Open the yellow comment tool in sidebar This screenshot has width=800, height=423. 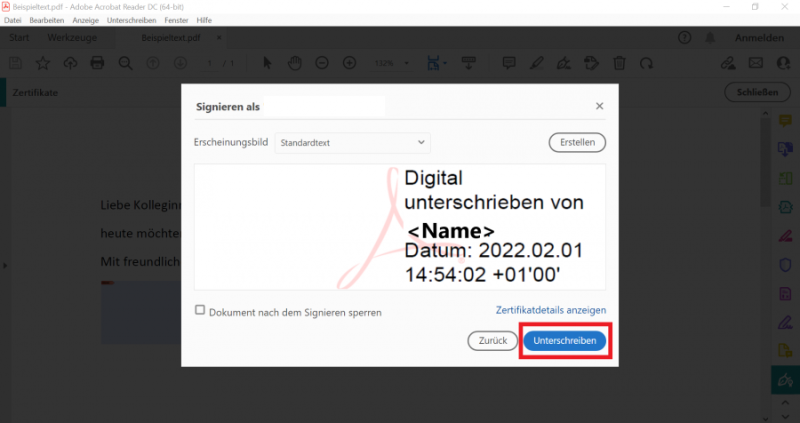click(x=786, y=122)
